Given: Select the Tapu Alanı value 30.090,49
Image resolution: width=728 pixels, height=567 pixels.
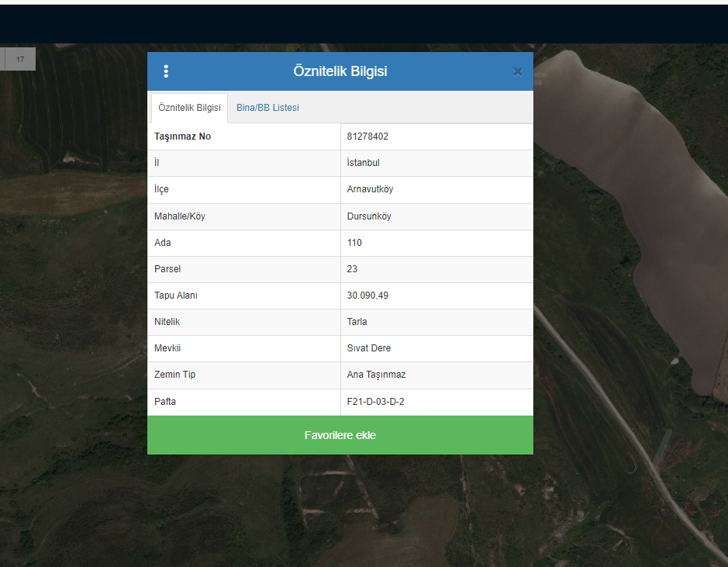Looking at the screenshot, I should (367, 296).
